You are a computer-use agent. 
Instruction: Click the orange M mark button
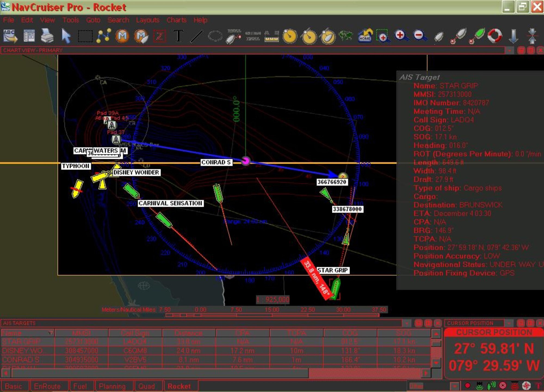122,36
